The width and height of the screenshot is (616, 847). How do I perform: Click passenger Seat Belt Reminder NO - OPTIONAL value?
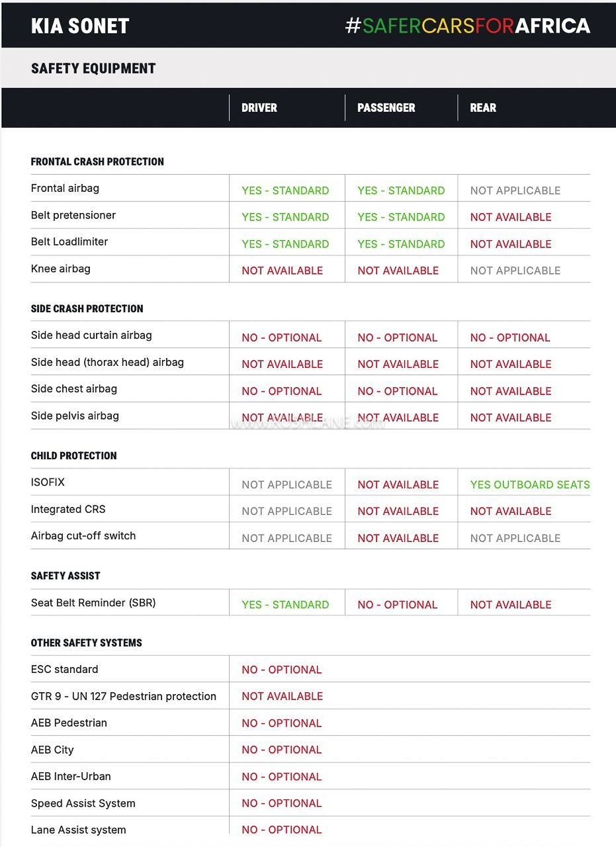point(398,605)
